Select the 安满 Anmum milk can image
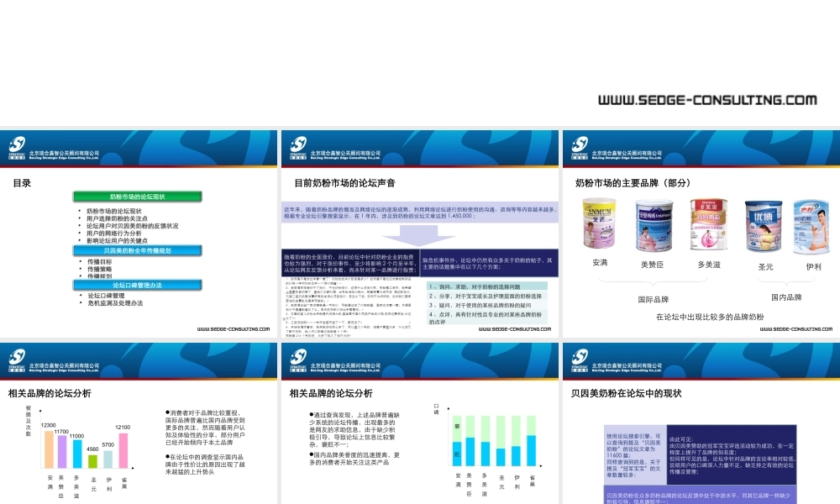This screenshot has height=504, width=840. 600,224
